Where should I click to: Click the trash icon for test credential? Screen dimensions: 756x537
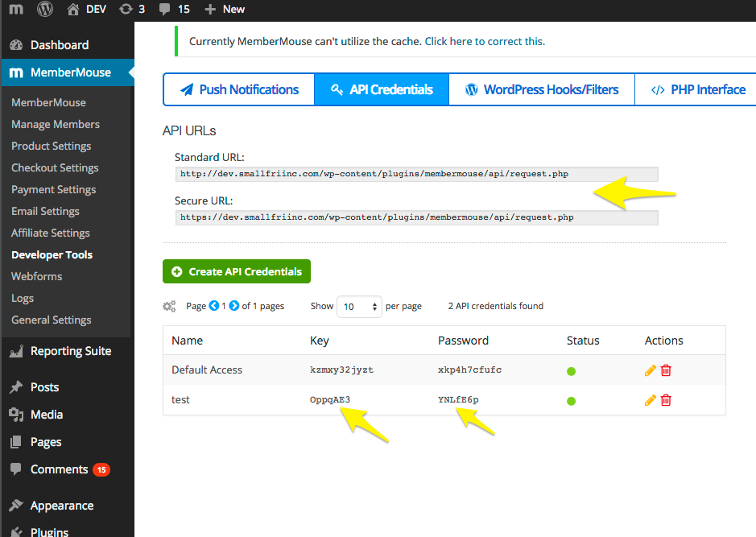point(666,400)
